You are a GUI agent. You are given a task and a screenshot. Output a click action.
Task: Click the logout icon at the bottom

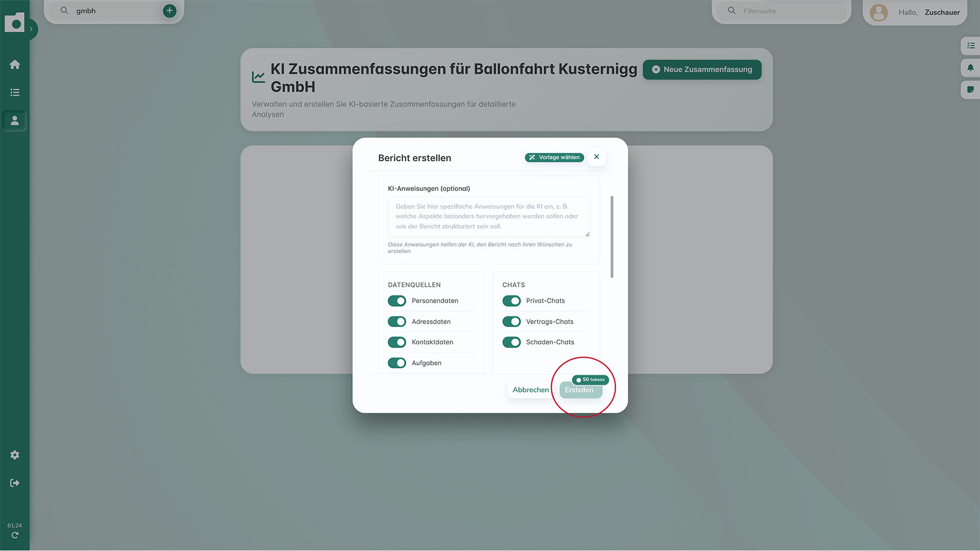pyautogui.click(x=15, y=483)
